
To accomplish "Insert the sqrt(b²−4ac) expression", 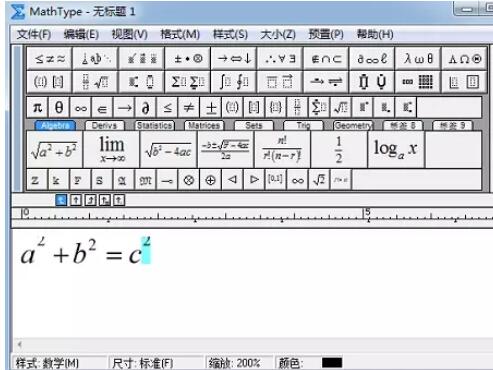I will [168, 149].
